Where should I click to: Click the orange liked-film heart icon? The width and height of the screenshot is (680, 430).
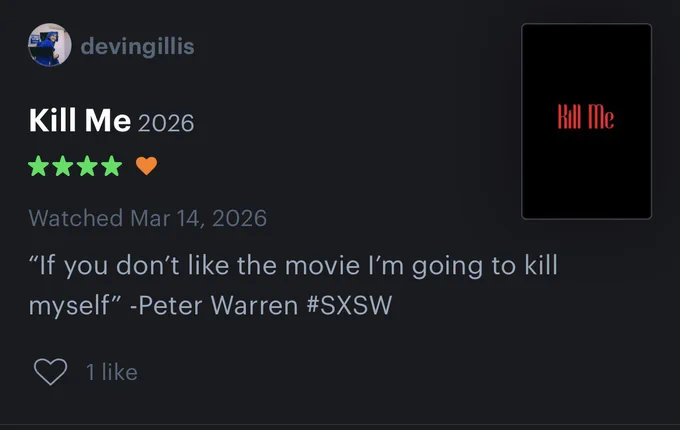[x=147, y=166]
